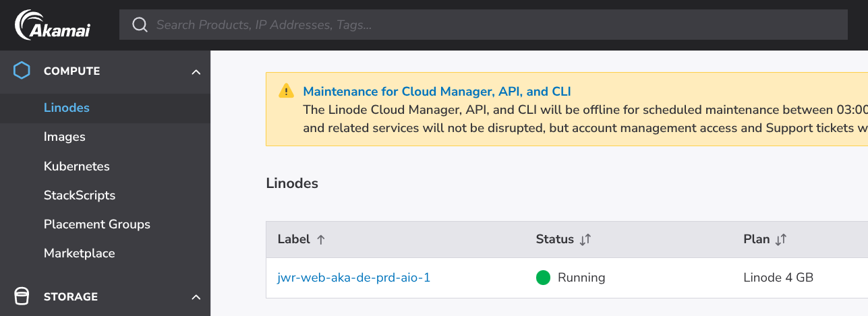Open Kubernetes from the sidebar
The image size is (868, 316).
pyautogui.click(x=76, y=166)
